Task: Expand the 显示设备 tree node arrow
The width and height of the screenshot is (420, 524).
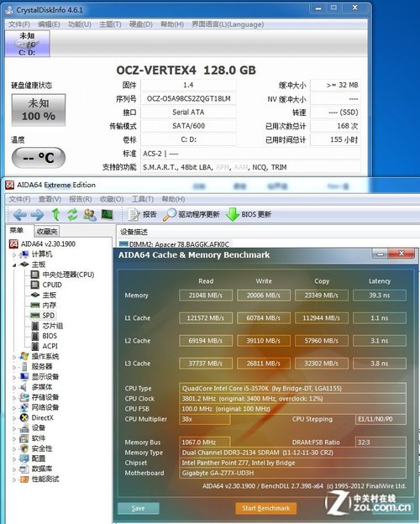Action: tap(14, 377)
